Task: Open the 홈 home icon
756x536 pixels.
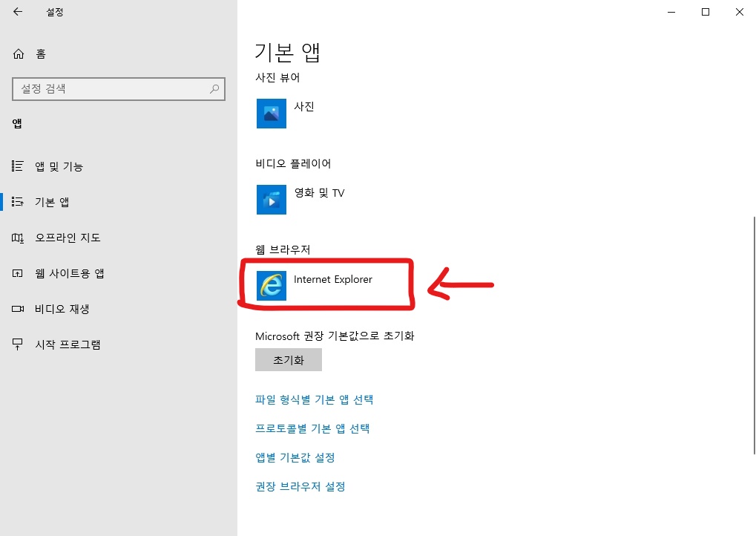Action: pyautogui.click(x=19, y=54)
